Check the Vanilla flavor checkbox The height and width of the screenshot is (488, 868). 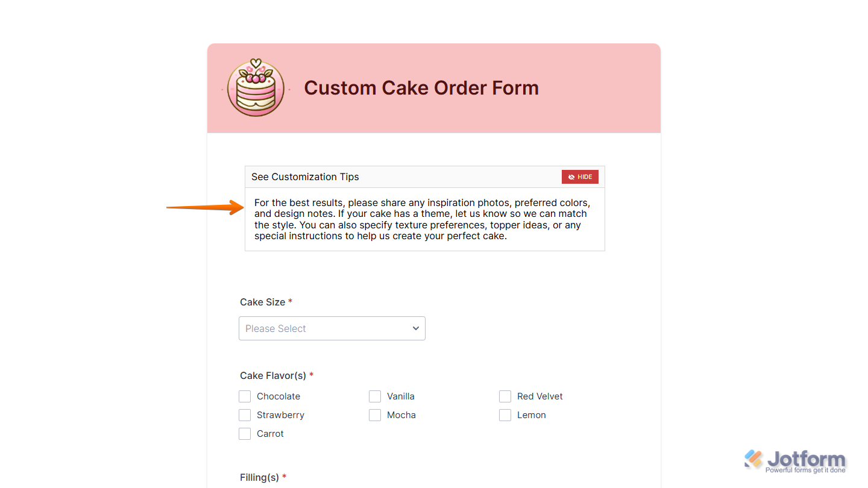click(x=375, y=396)
